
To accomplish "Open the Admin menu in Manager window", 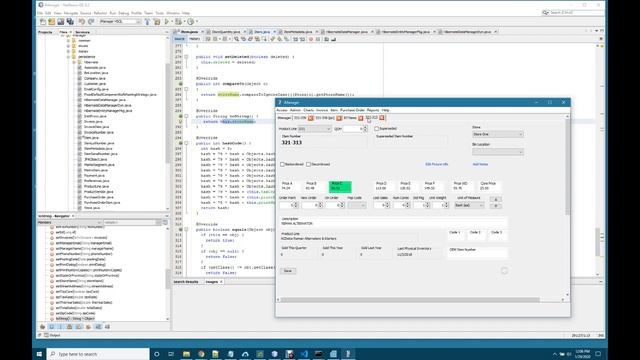I will (295, 110).
